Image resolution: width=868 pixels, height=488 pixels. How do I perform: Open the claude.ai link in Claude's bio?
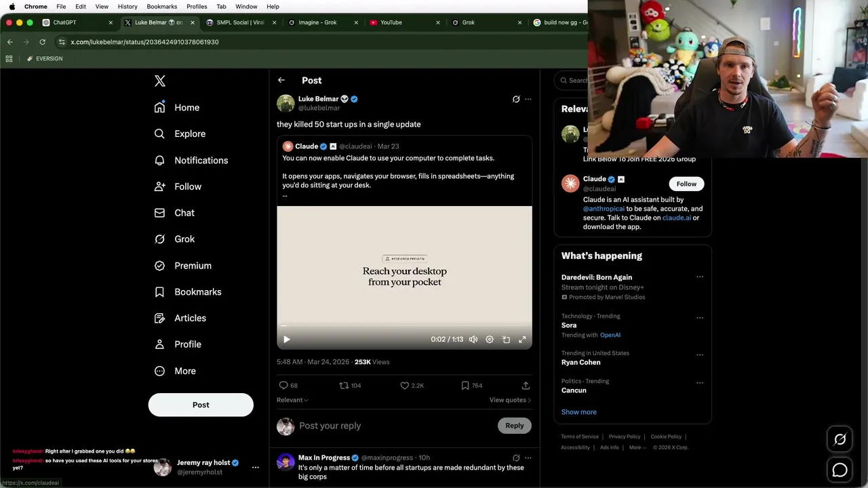[677, 218]
